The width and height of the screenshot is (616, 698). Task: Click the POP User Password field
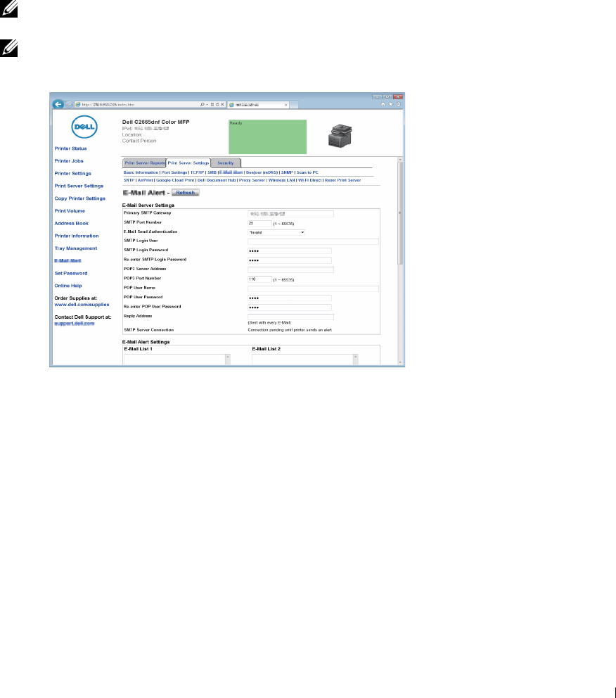tap(290, 298)
